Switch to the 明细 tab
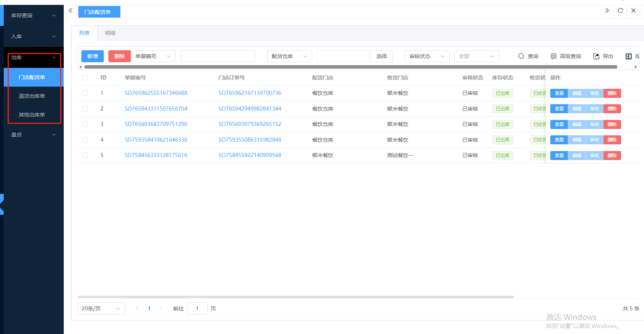644x334 pixels. pos(110,33)
